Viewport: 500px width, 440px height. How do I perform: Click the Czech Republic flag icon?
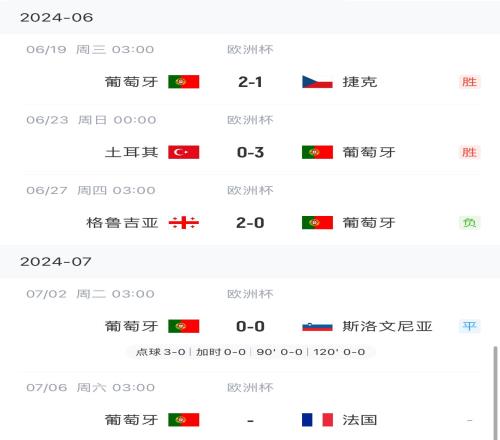[317, 82]
